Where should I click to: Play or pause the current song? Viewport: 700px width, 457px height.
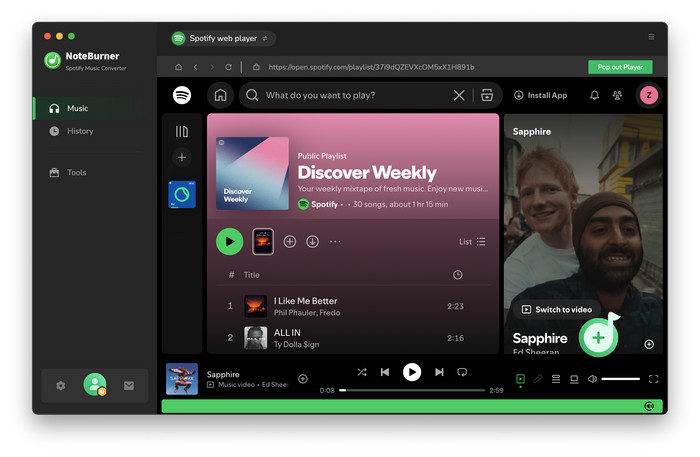[x=412, y=372]
